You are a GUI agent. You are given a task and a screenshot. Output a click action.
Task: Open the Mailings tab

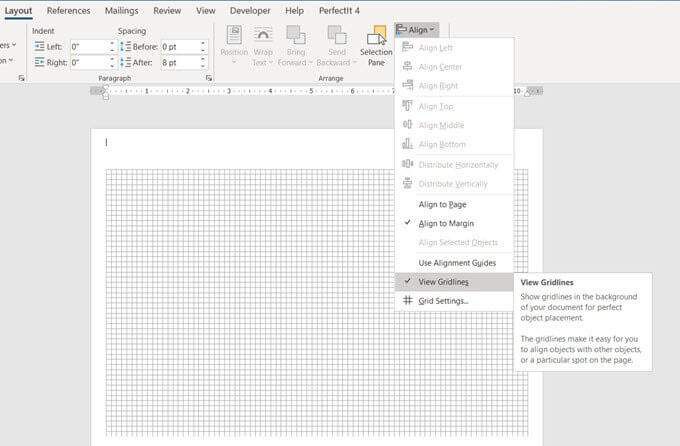click(121, 11)
